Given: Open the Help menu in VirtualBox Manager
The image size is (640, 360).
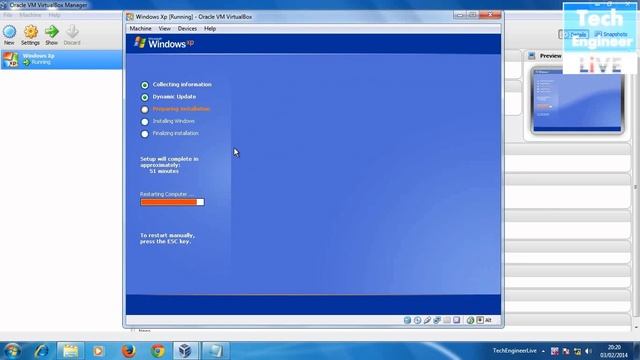Looking at the screenshot, I should point(54,15).
